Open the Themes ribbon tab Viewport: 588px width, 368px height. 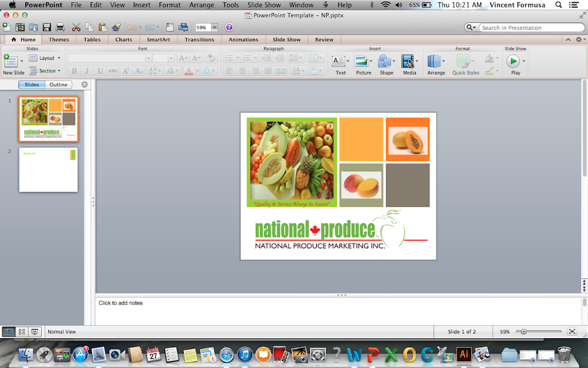pyautogui.click(x=59, y=40)
